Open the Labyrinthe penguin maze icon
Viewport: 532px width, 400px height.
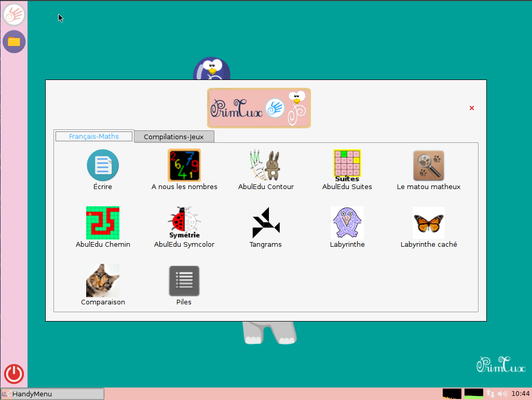point(347,223)
